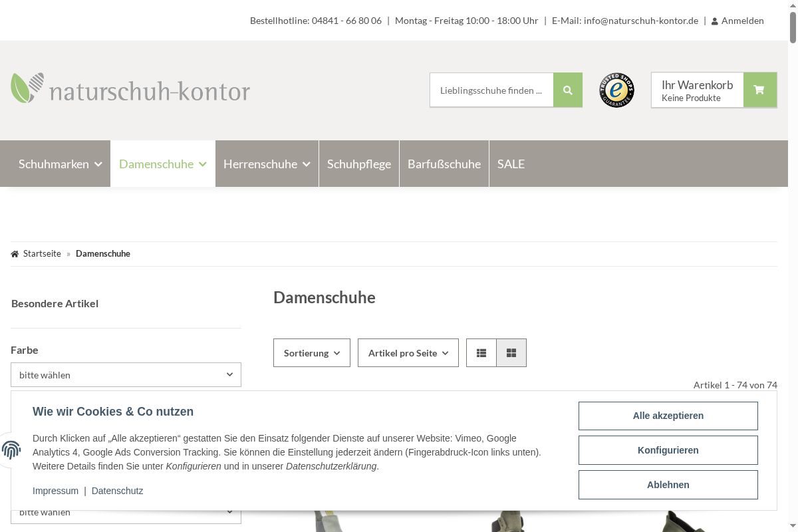Open fingerprint cookie settings icon
This screenshot has height=532, width=798.
pyautogui.click(x=11, y=450)
